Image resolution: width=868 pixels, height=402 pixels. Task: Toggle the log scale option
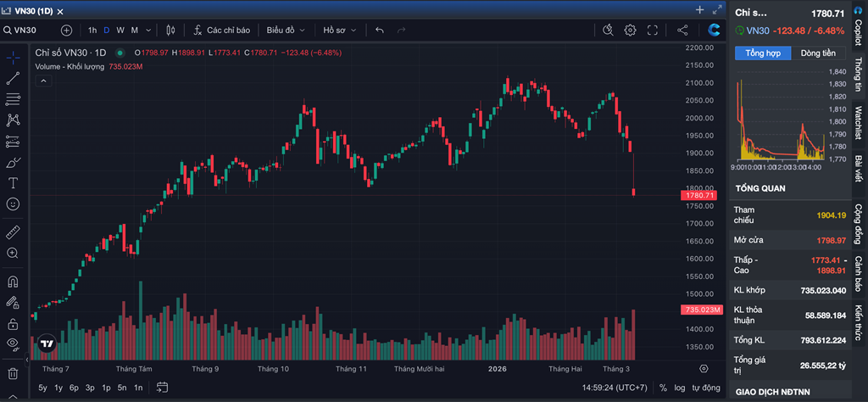click(680, 388)
